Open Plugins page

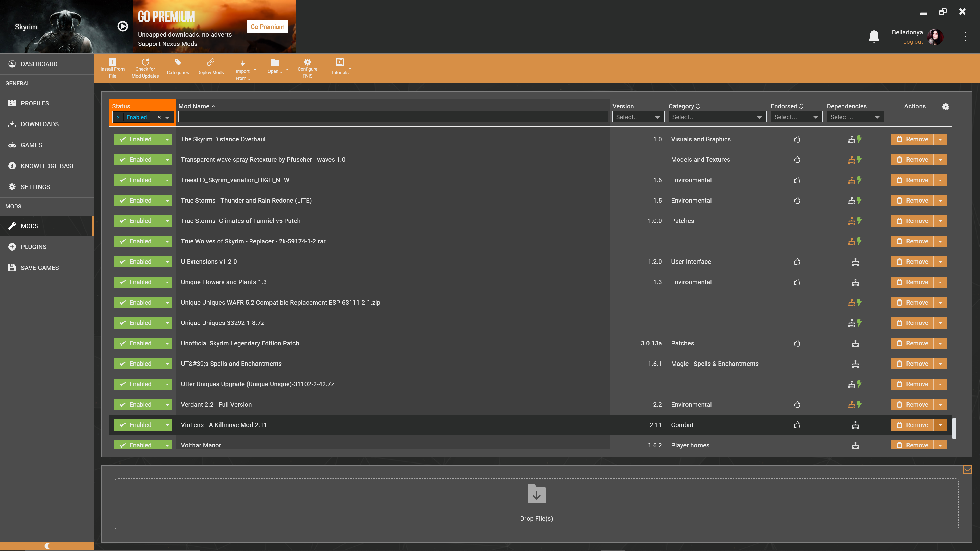47,247
